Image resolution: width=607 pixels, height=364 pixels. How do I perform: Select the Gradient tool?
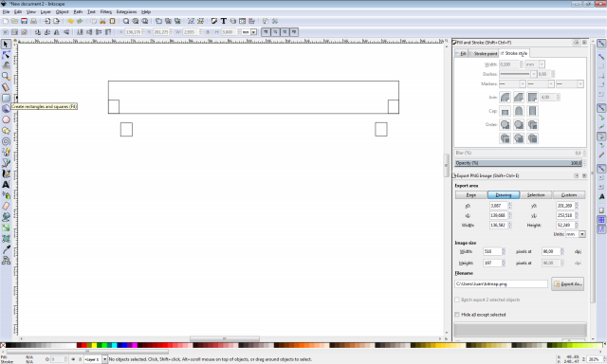pyautogui.click(x=6, y=227)
